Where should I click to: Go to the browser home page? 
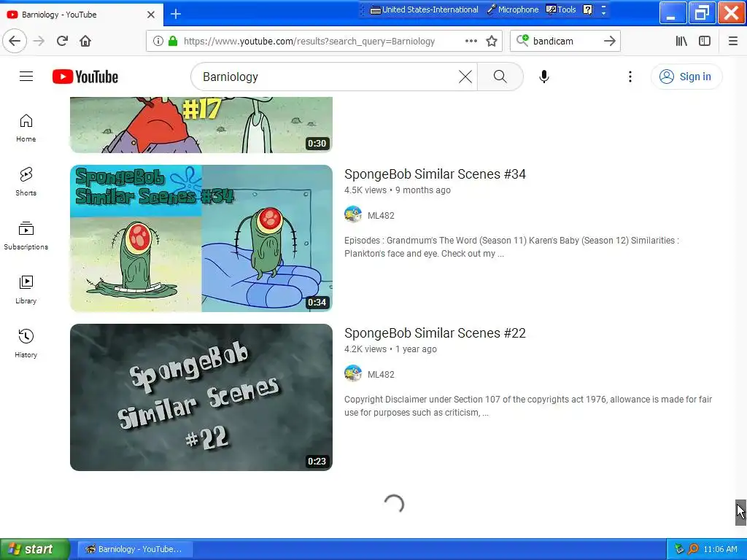(85, 41)
